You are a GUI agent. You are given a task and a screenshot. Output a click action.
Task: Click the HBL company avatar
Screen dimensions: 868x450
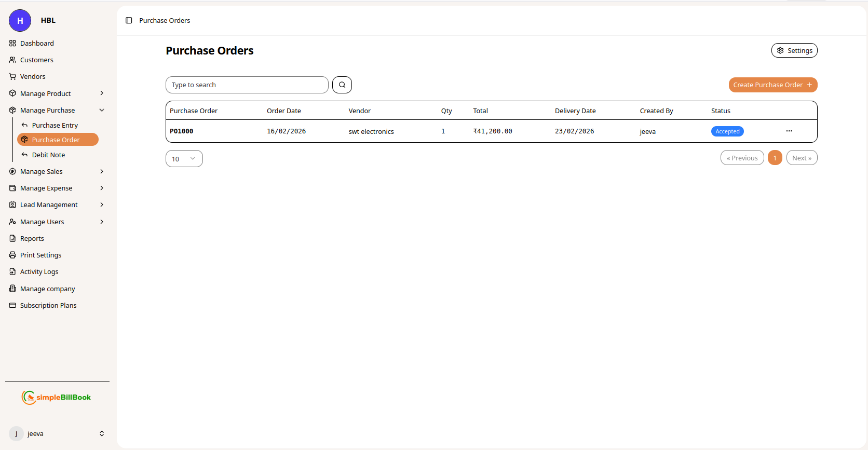click(20, 21)
